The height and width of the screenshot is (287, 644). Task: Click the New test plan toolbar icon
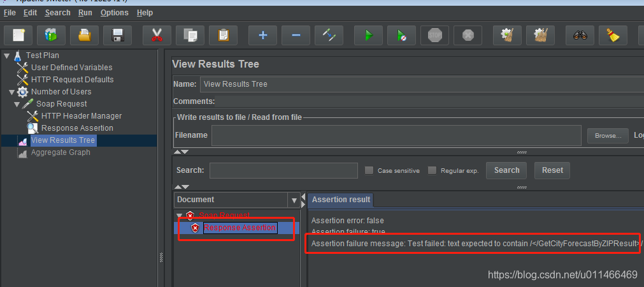[18, 35]
